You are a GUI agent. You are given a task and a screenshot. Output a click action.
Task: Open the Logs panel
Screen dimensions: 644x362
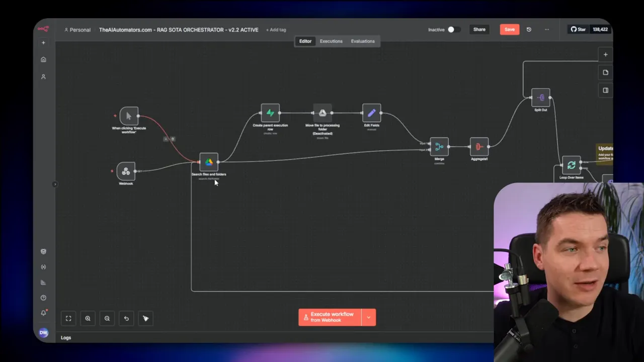[66, 338]
